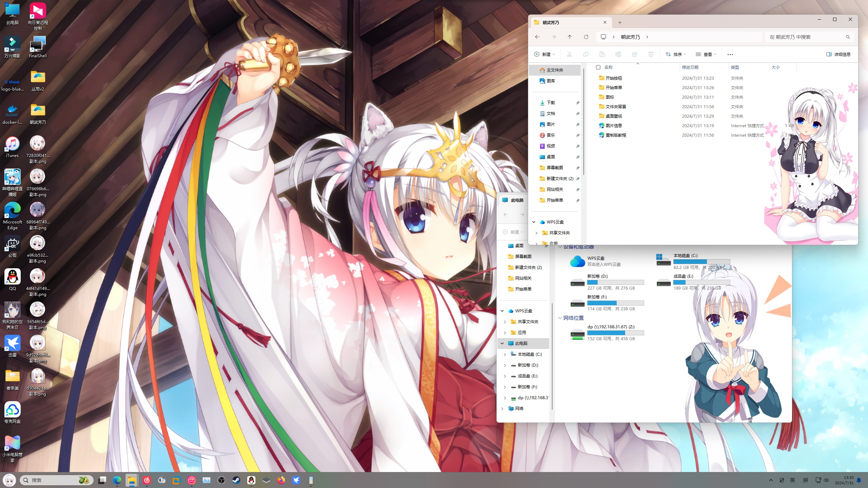Click the Up arrow navigation icon

pyautogui.click(x=570, y=37)
